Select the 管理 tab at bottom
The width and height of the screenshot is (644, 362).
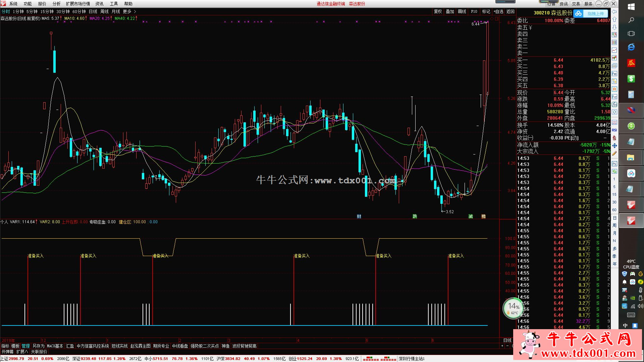pos(25,346)
